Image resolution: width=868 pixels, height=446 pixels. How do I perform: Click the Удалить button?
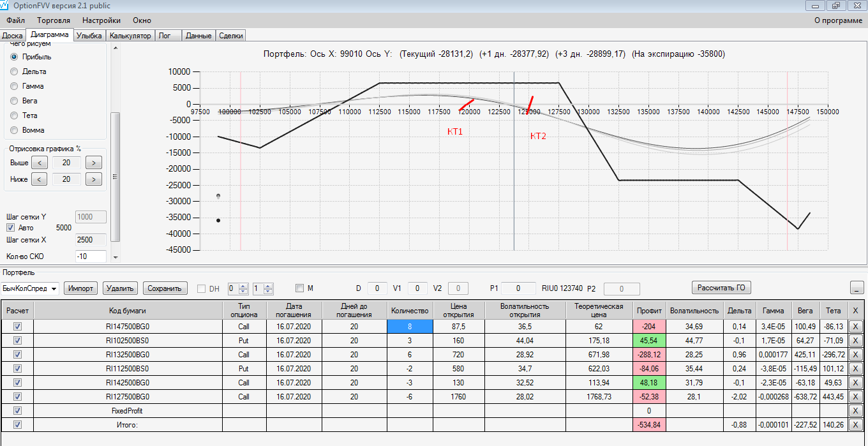coord(120,288)
